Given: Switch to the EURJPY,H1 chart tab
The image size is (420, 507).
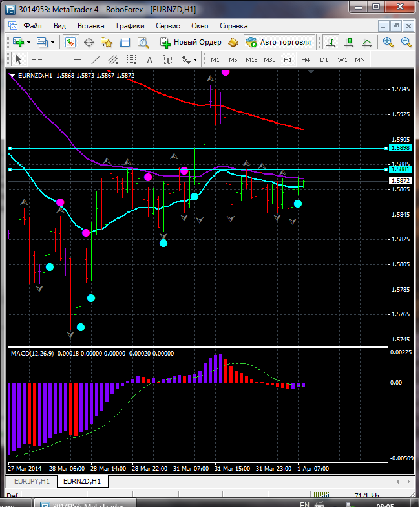Looking at the screenshot, I should coord(32,481).
